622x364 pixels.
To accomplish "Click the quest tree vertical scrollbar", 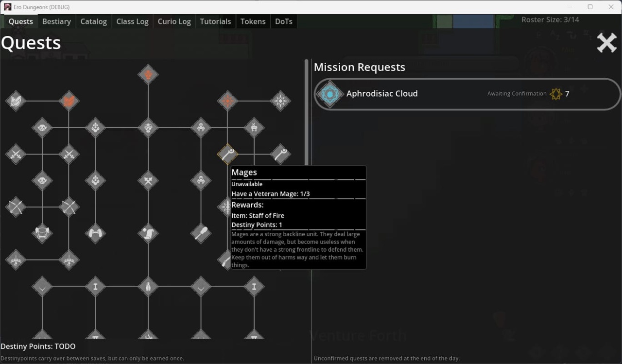I will coord(307,112).
